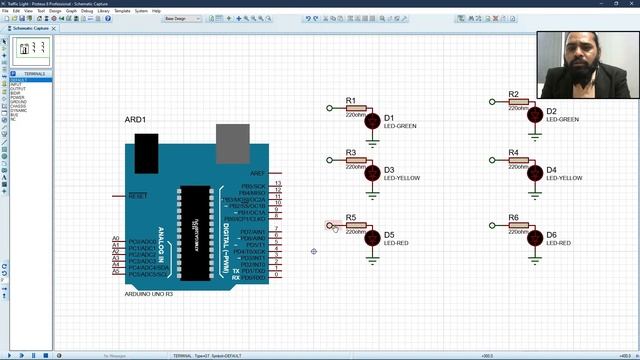Viewport: 640px width, 360px height.
Task: Open the Template menu
Action: coord(122,11)
